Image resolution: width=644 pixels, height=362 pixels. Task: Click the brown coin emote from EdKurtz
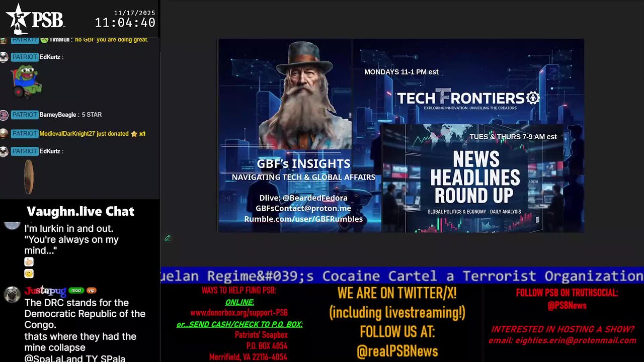(x=29, y=177)
